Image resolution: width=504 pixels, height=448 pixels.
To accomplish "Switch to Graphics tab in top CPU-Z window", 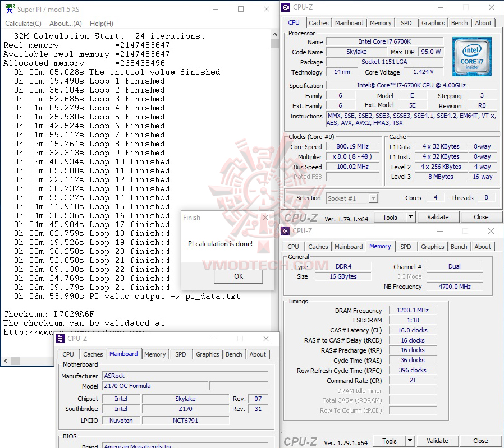I will (x=433, y=23).
